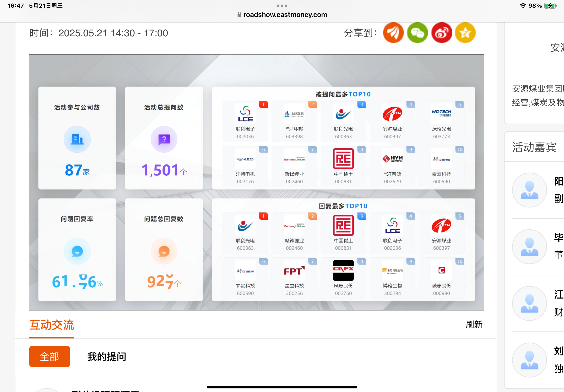Select the 互动交流 tab

tap(52, 325)
